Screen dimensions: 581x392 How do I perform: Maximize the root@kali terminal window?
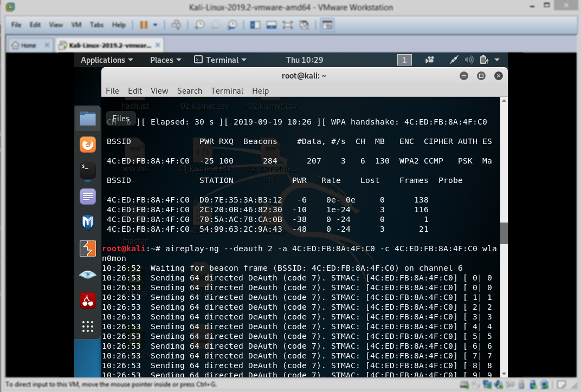click(481, 76)
